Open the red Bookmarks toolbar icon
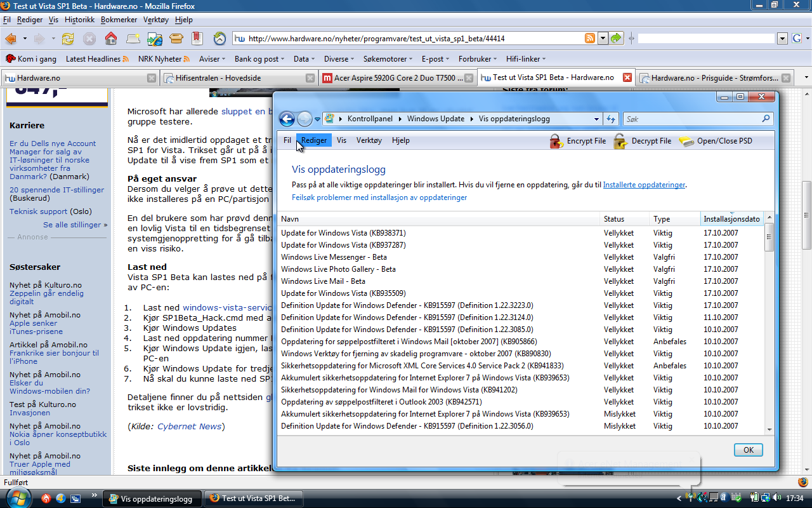This screenshot has height=508, width=812. 197,38
